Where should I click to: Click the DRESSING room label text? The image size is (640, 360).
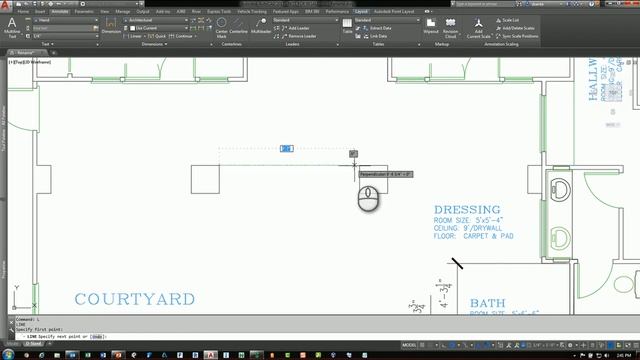point(467,210)
